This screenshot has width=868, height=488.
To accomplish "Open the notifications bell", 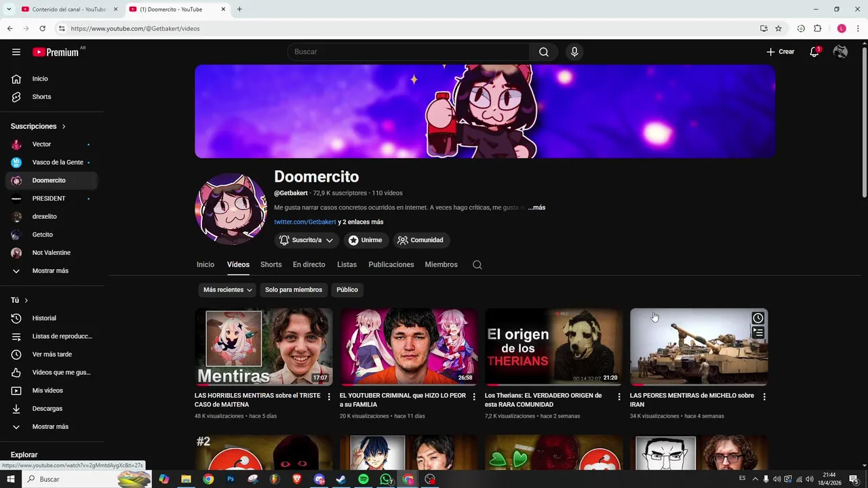I will click(815, 52).
